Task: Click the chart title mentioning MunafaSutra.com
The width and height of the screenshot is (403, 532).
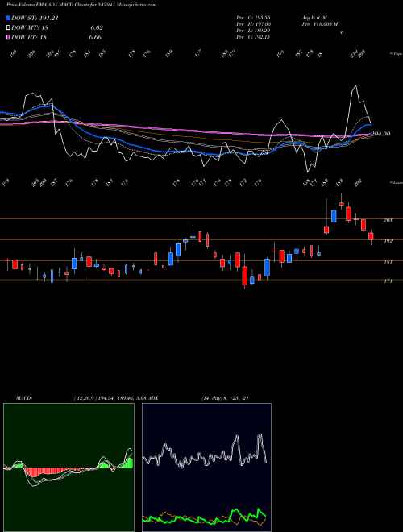Action: point(81,5)
